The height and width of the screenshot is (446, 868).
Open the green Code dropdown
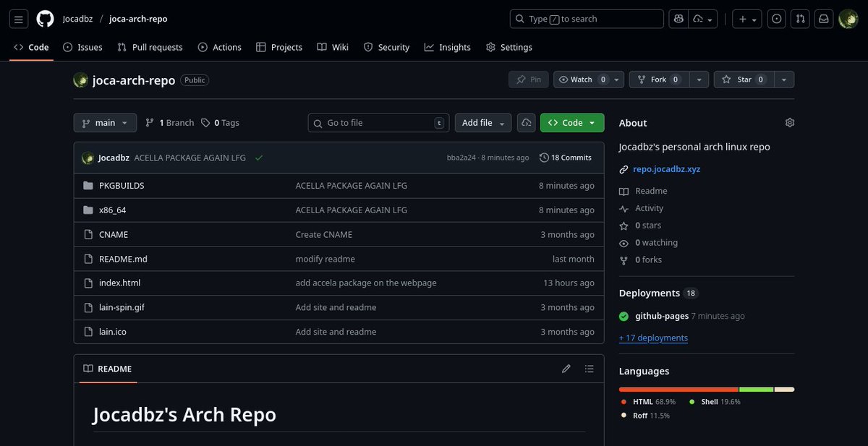pyautogui.click(x=571, y=122)
